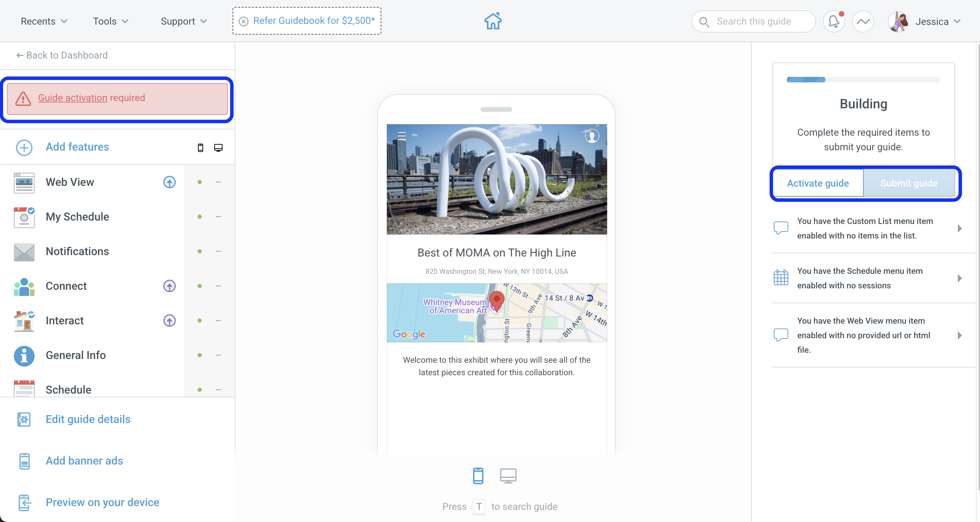
Task: Open hamburger menu in the phone preview
Action: [402, 135]
